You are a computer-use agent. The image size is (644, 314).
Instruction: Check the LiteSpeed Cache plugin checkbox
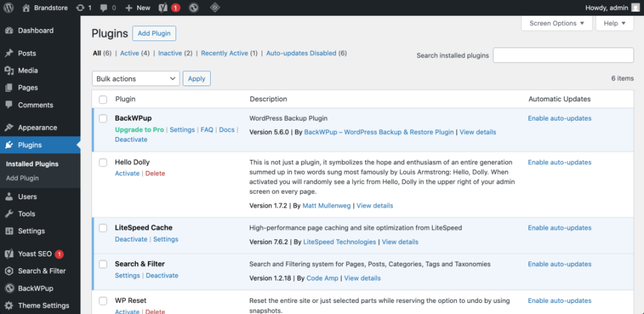coord(103,228)
